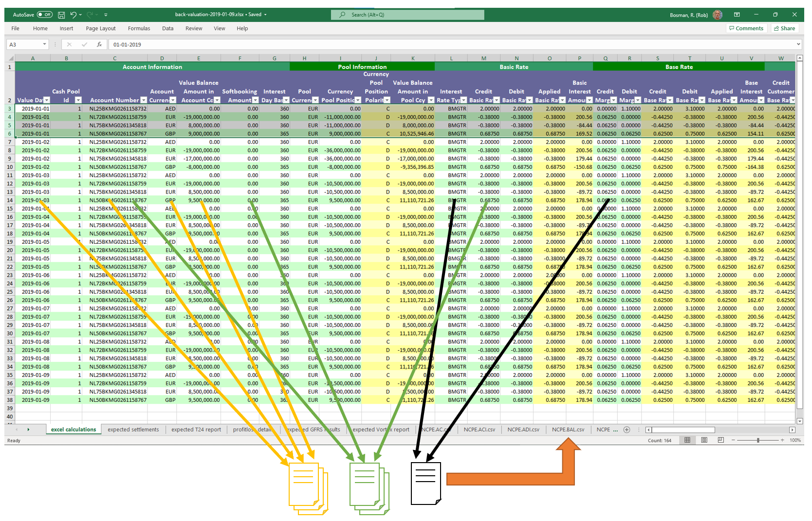The width and height of the screenshot is (812, 521).
Task: Undo the last action
Action: [73, 15]
